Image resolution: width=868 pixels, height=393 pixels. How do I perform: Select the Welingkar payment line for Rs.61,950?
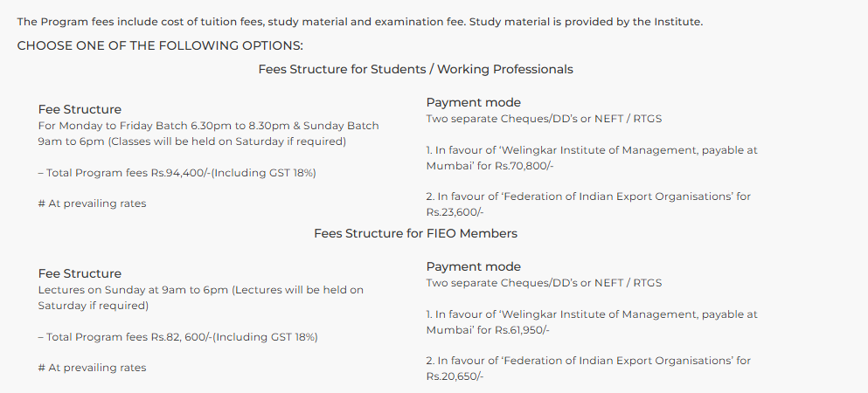[591, 321]
